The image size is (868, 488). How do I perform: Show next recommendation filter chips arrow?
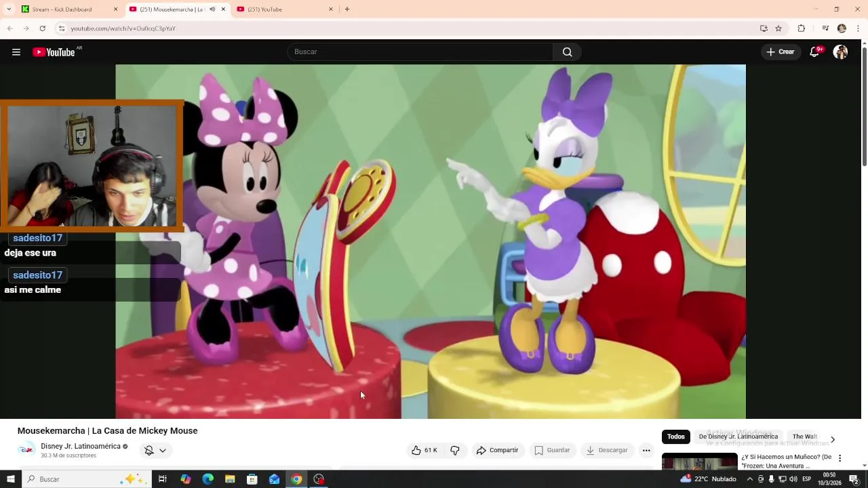pos(833,439)
